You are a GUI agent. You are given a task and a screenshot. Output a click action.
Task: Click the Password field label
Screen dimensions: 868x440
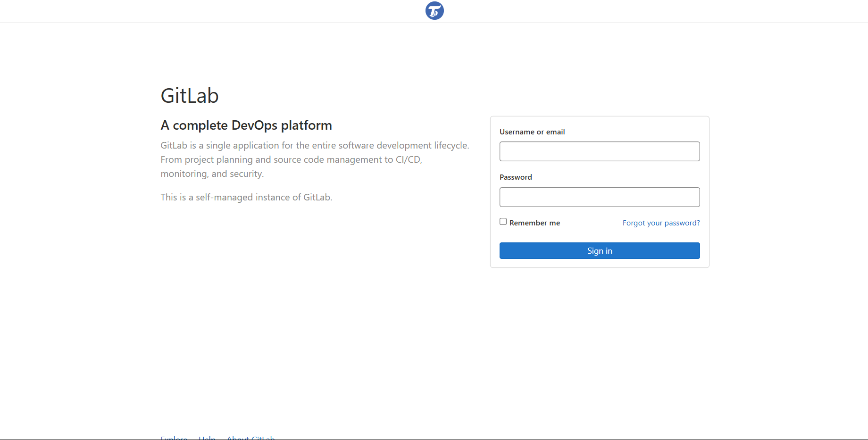(x=516, y=177)
